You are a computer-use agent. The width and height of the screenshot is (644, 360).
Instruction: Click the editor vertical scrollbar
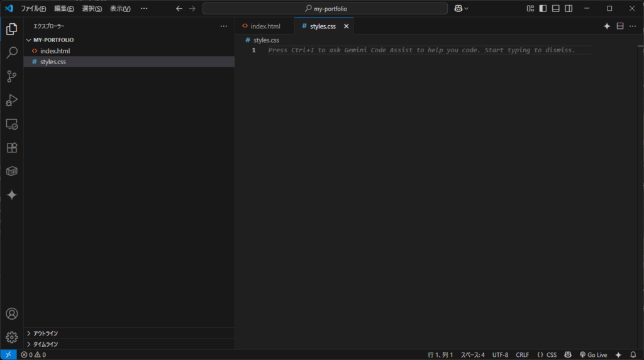coord(641,192)
